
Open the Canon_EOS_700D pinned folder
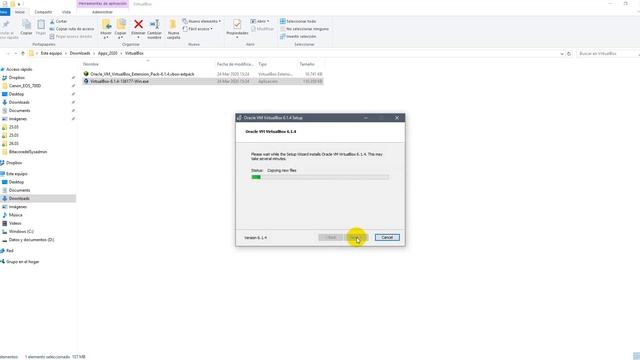[x=24, y=86]
